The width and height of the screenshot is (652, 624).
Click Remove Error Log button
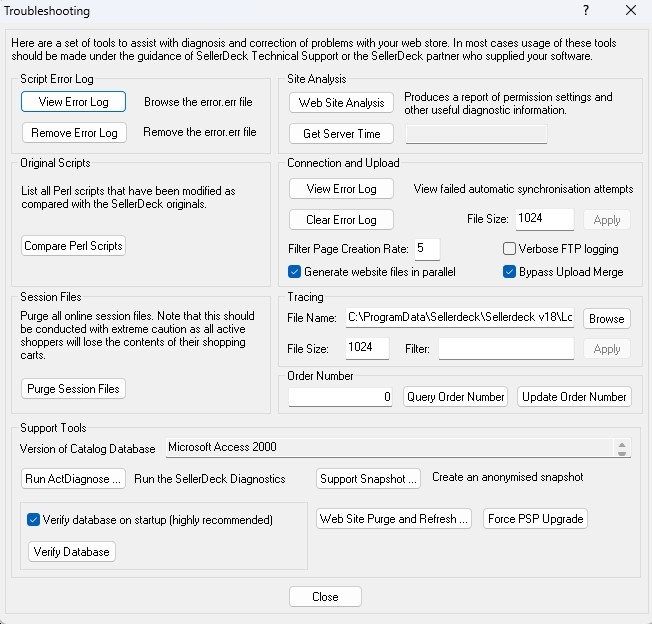pos(74,132)
